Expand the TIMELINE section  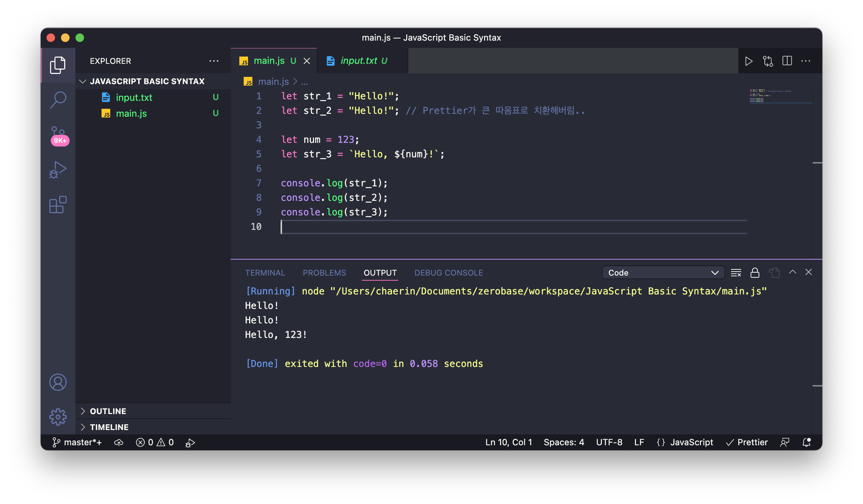coord(109,427)
